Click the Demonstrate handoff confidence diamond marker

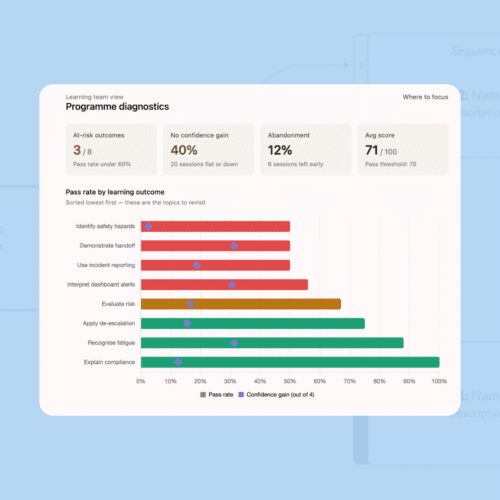(x=234, y=246)
